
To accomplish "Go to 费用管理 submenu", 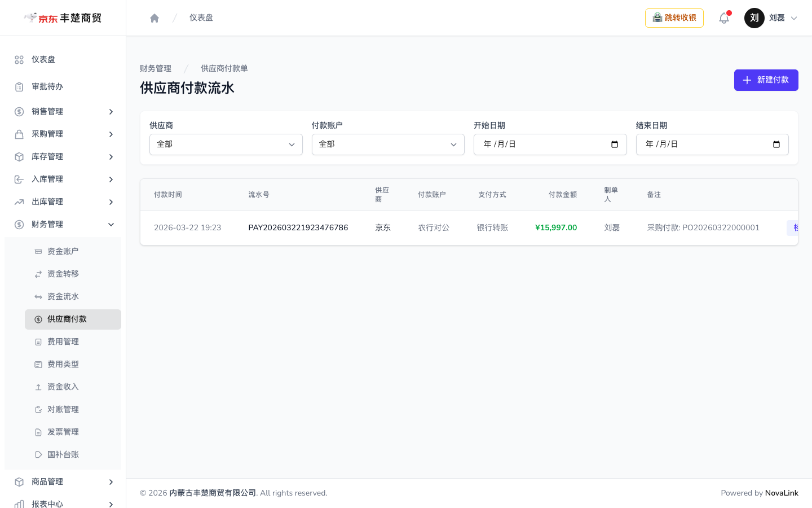I will pos(73,342).
